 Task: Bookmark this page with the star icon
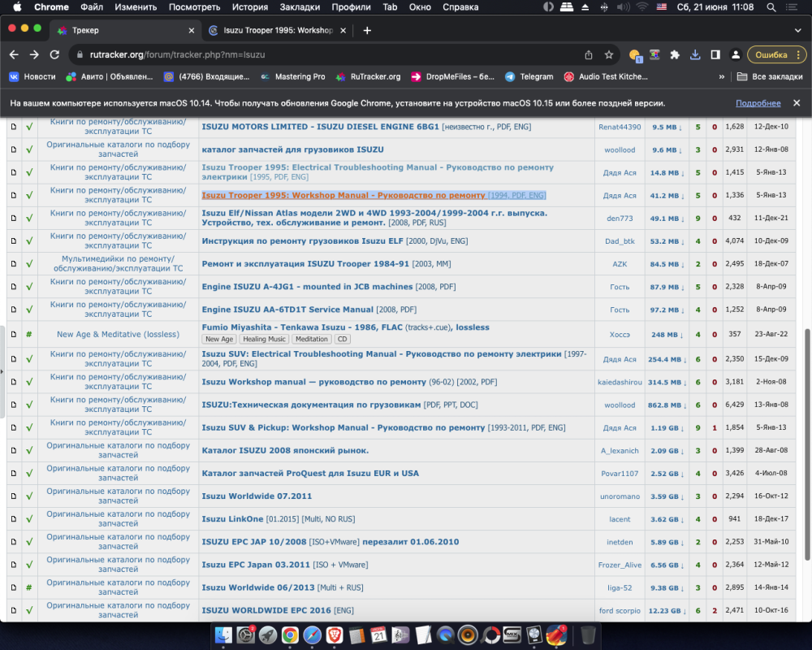pos(609,54)
